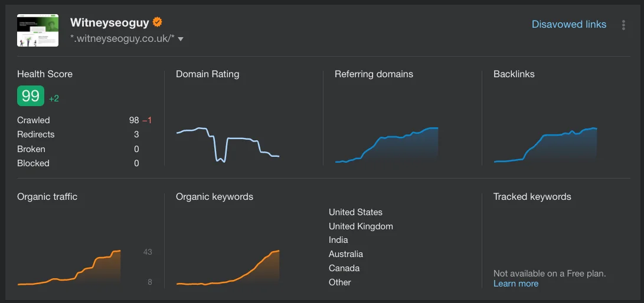
Task: Click the Domain Rating line chart
Action: [x=227, y=145]
